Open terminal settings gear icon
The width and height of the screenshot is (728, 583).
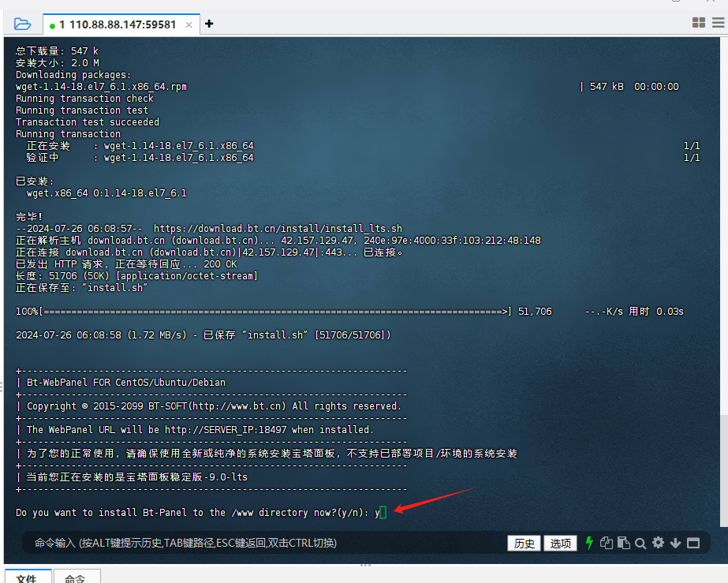(658, 543)
